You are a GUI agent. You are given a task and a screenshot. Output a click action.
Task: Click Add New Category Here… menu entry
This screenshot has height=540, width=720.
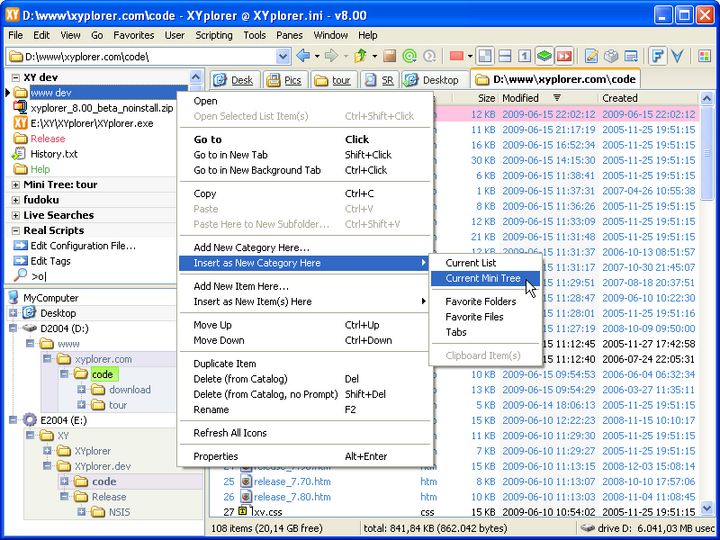305,248
